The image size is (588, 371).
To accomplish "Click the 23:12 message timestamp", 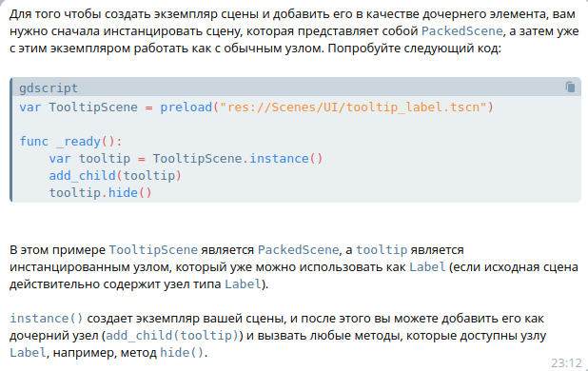I will 566,362.
